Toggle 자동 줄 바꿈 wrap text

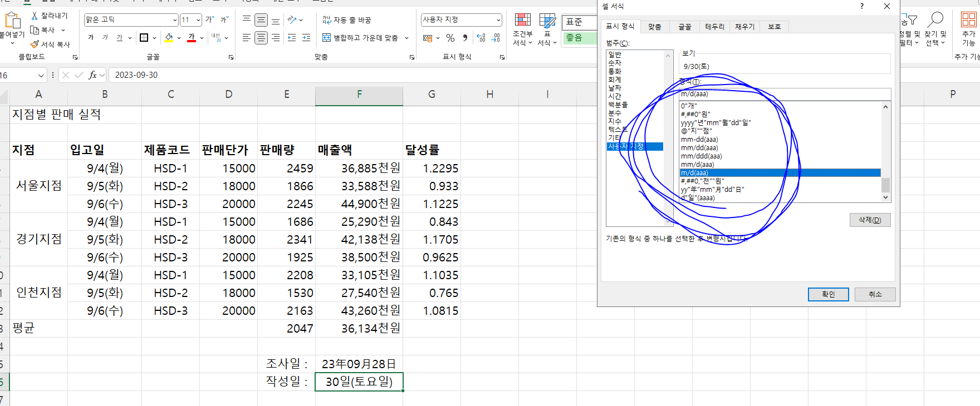click(x=347, y=20)
